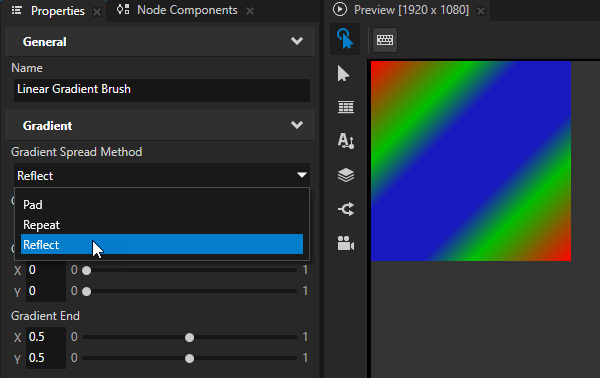Collapse the Gradient section
Viewport: 600px width, 378px height.
[297, 125]
